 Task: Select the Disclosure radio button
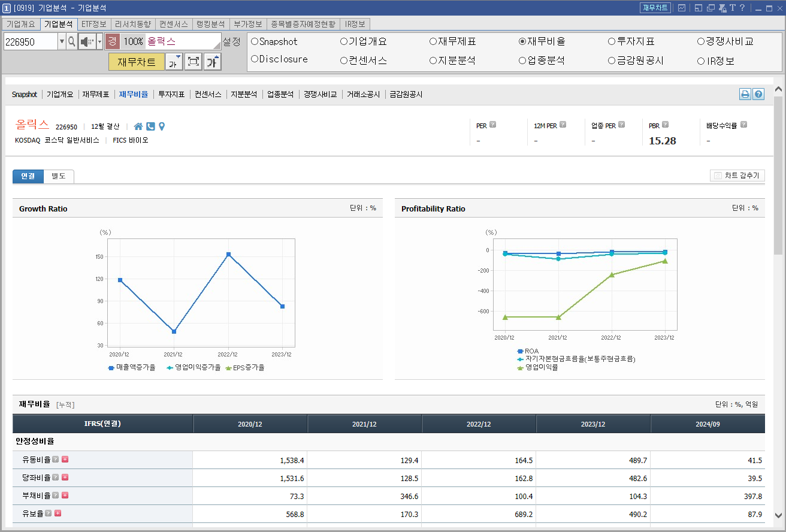[255, 59]
